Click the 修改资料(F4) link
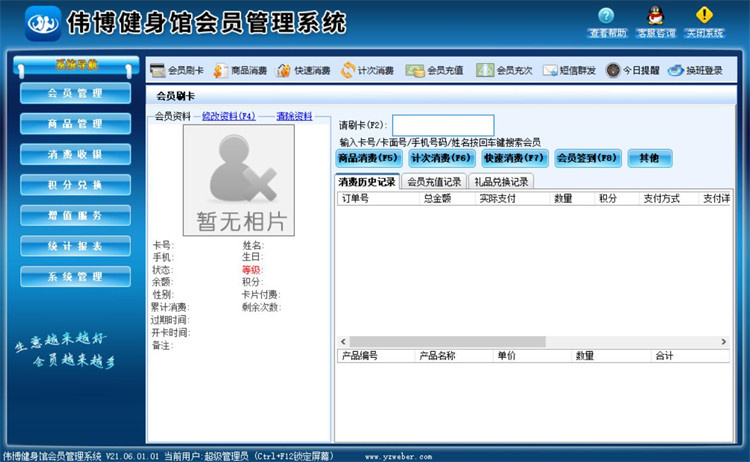The width and height of the screenshot is (750, 462). click(x=229, y=116)
